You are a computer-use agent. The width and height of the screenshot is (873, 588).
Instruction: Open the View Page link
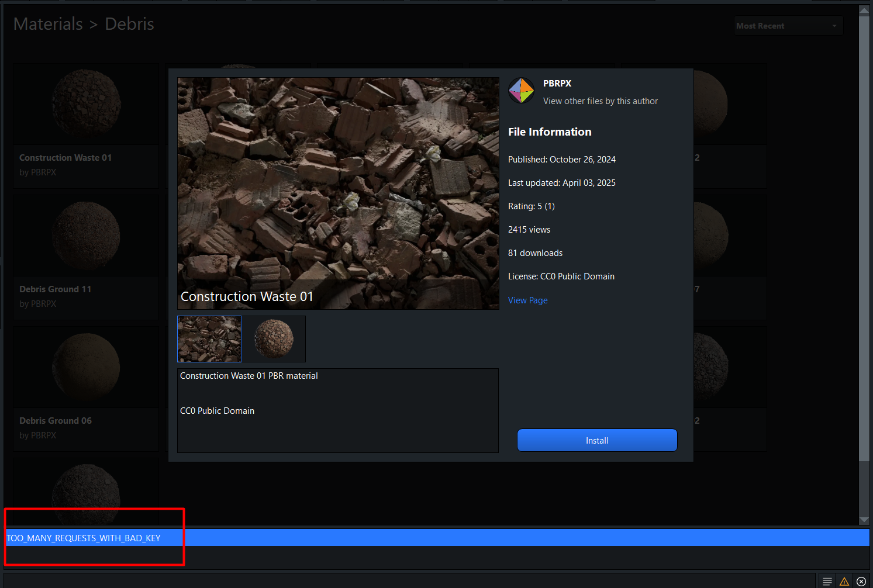click(527, 300)
